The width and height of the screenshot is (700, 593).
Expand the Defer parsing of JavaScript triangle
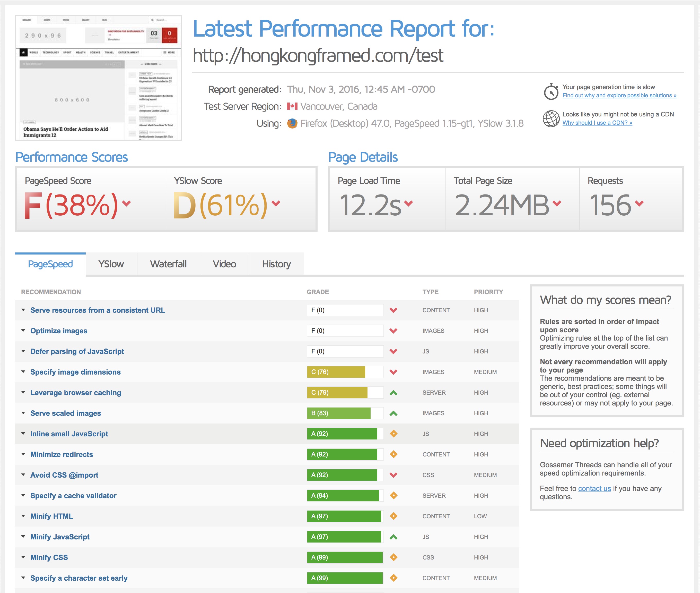[x=23, y=351]
